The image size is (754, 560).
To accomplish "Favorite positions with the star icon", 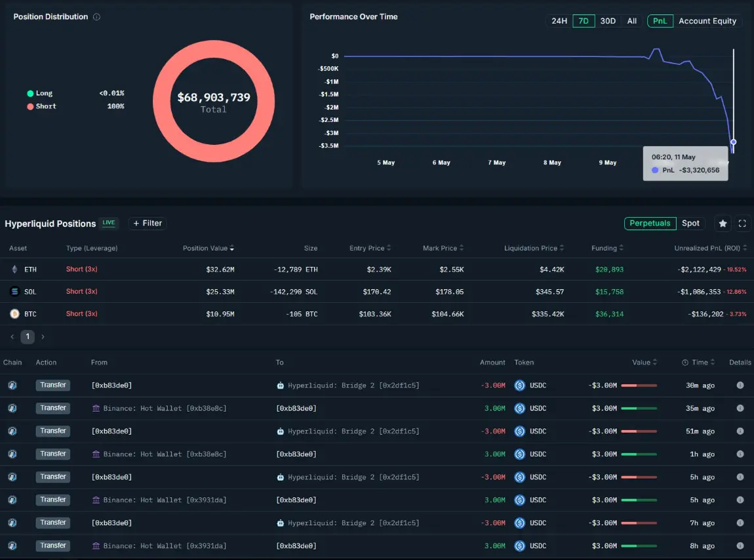I will coord(723,223).
